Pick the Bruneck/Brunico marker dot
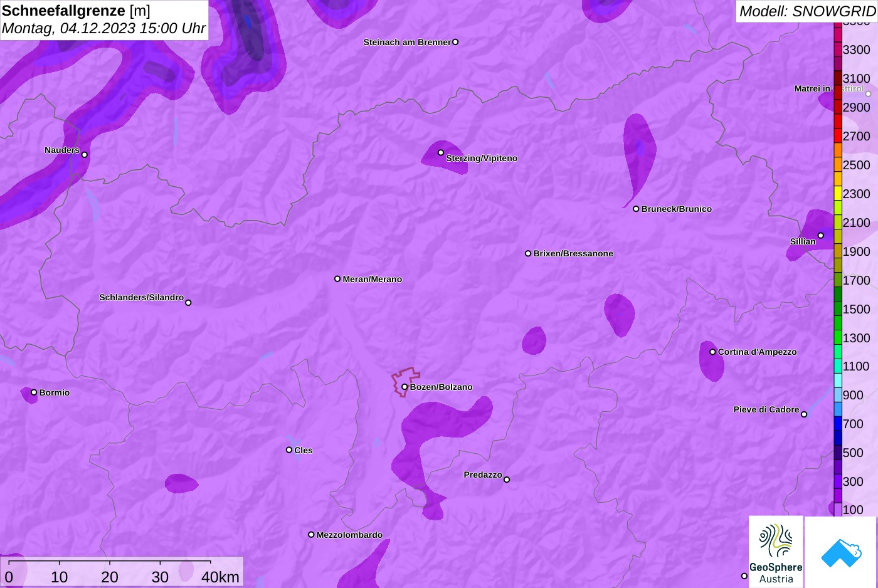 [x=636, y=209]
